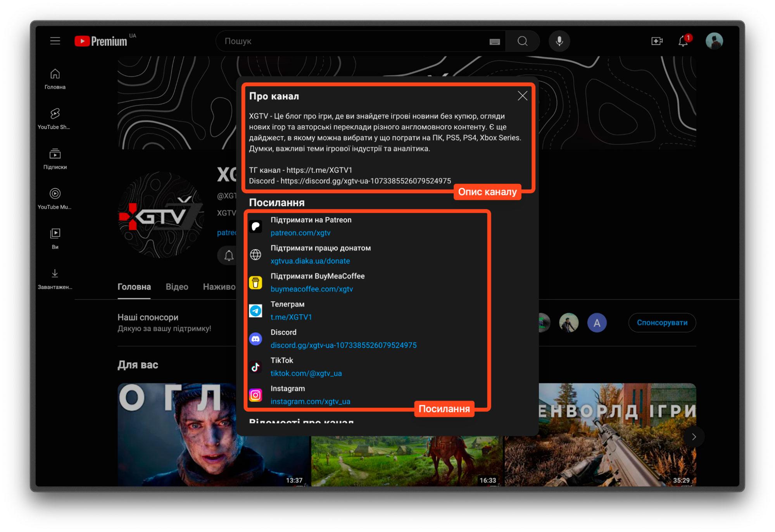775x532 pixels.
Task: Click the Підтримати BuyMeaCoffee title
Action: click(318, 276)
